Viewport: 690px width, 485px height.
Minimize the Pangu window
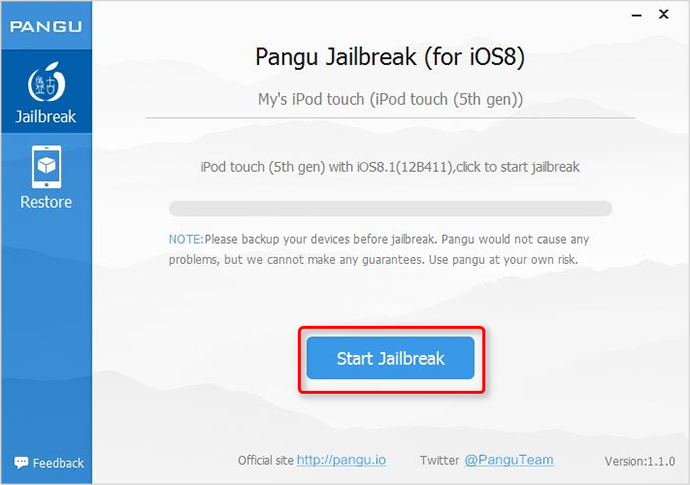(636, 15)
